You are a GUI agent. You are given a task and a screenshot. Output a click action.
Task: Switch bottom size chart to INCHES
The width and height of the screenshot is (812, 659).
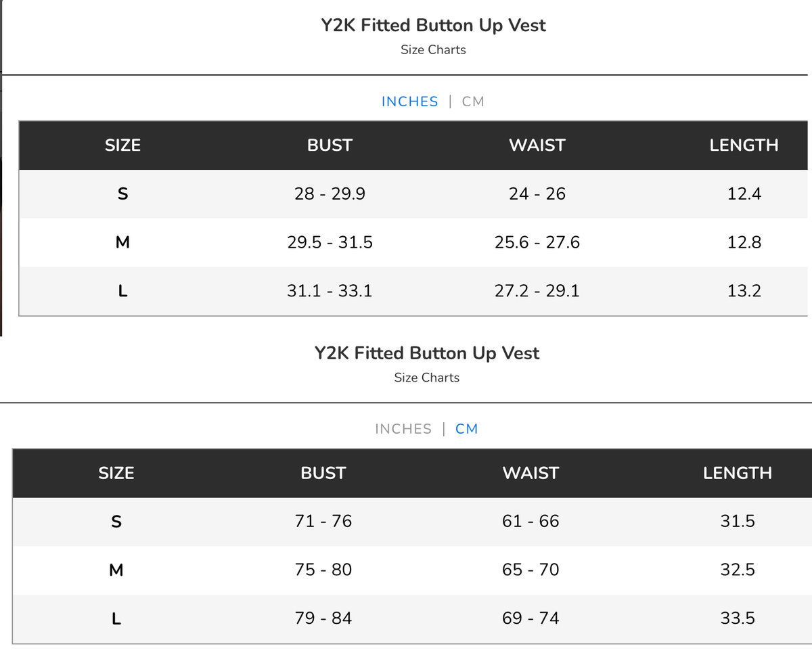(403, 429)
